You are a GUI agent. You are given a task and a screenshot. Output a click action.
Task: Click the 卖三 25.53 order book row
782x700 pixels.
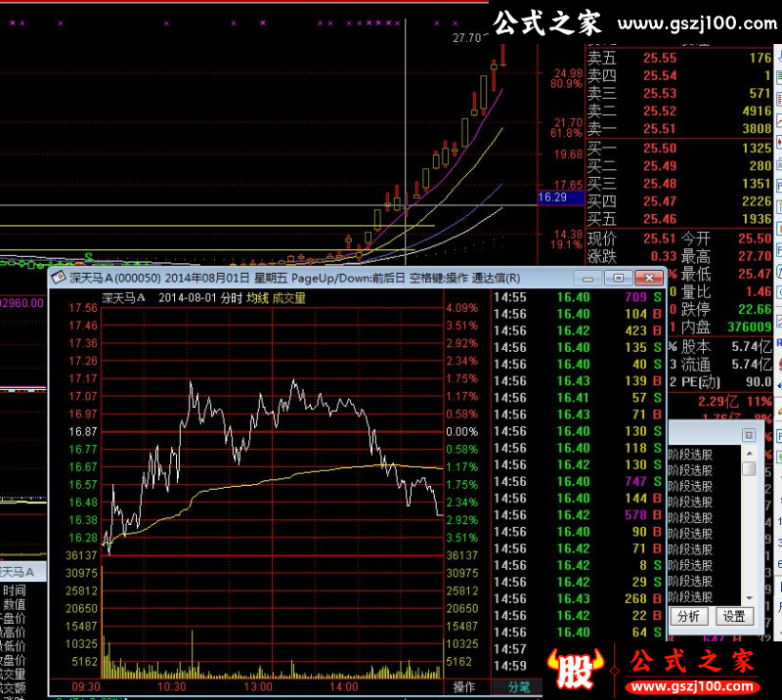point(679,93)
